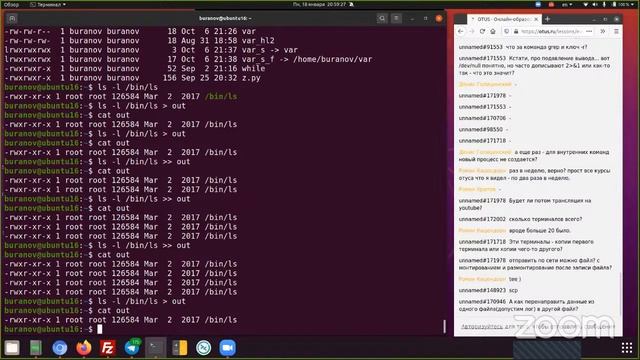This screenshot has height=360, width=640.
Task: Click the terminal prompt cursor line
Action: [x=53, y=329]
